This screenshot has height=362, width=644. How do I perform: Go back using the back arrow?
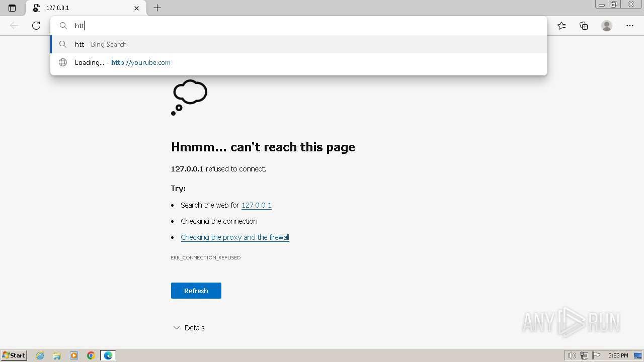pos(14,26)
